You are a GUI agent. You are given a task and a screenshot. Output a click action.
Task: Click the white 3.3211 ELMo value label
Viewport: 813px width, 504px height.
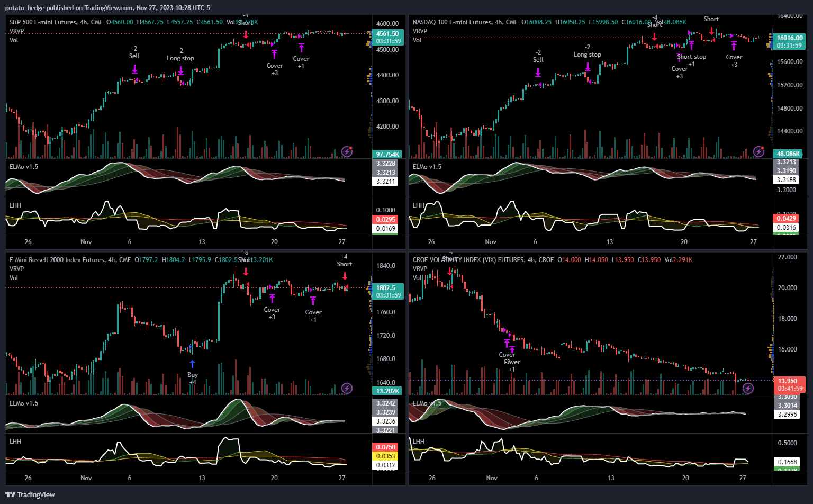(x=386, y=182)
